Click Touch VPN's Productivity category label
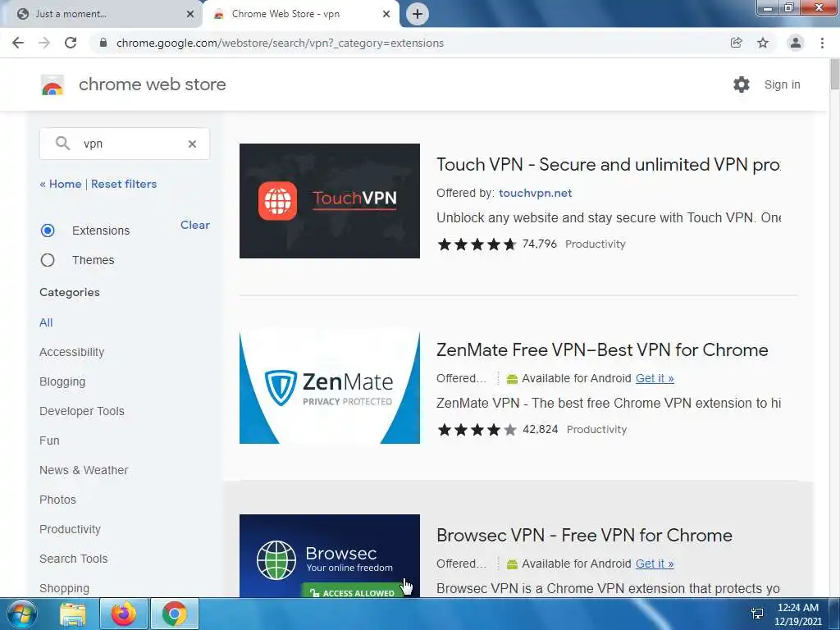This screenshot has width=840, height=630. (596, 244)
